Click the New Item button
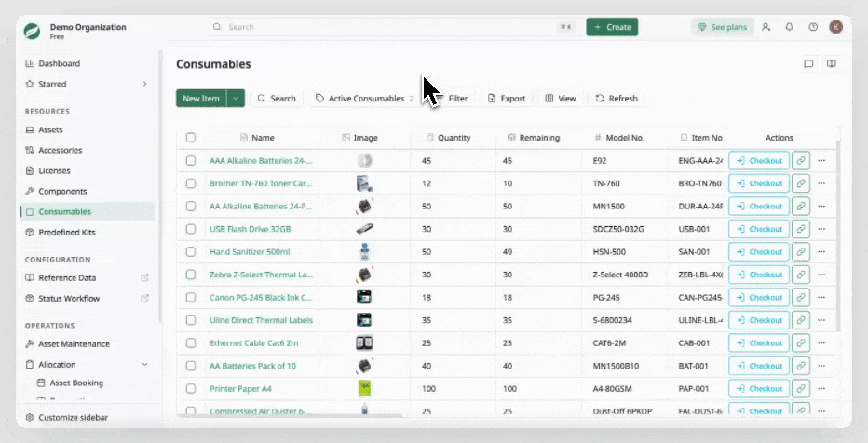 click(201, 99)
